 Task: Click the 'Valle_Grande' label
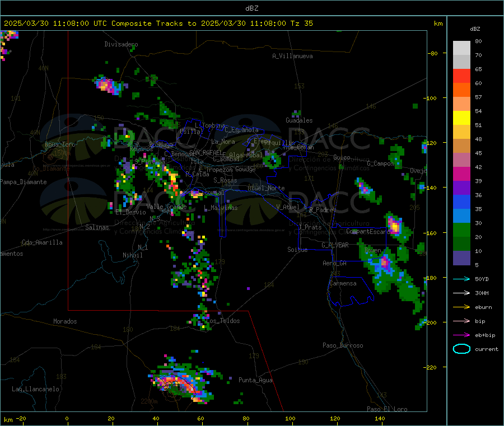(x=166, y=207)
